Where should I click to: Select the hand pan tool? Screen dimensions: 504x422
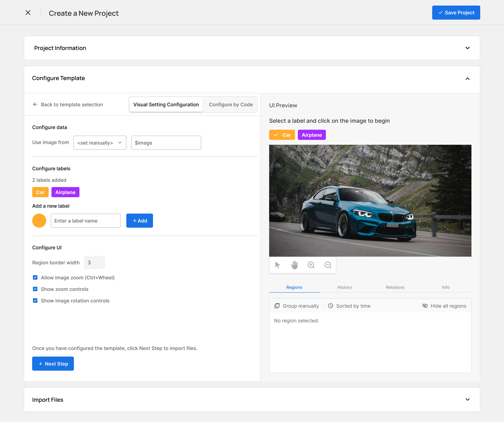(294, 265)
